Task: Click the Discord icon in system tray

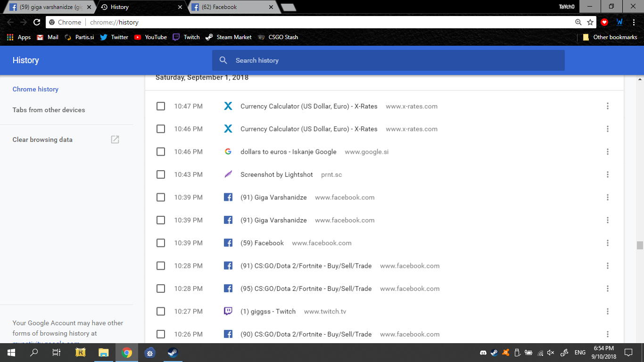Action: 483,353
